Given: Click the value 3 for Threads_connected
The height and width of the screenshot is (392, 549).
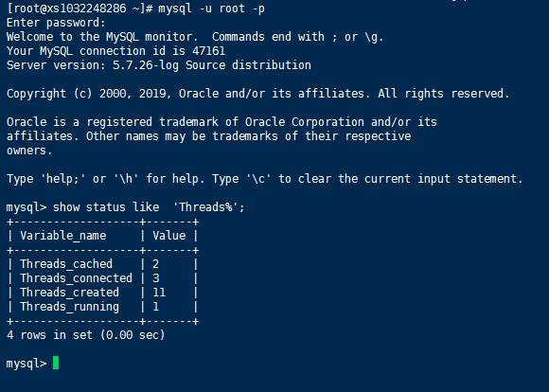Looking at the screenshot, I should click(x=156, y=278).
